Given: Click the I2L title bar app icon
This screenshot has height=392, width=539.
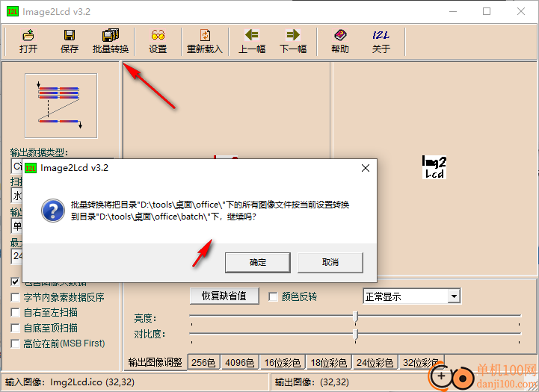Looking at the screenshot, I should tap(13, 12).
